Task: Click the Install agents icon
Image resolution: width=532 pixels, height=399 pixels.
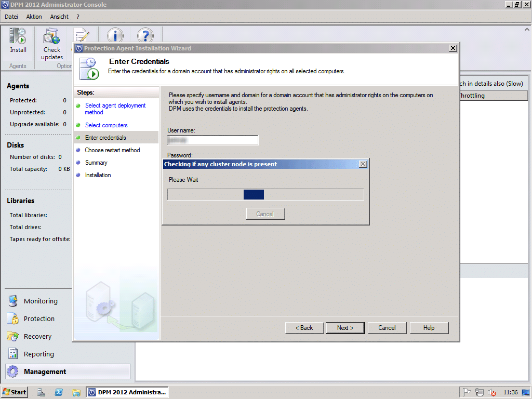Action: click(x=18, y=36)
